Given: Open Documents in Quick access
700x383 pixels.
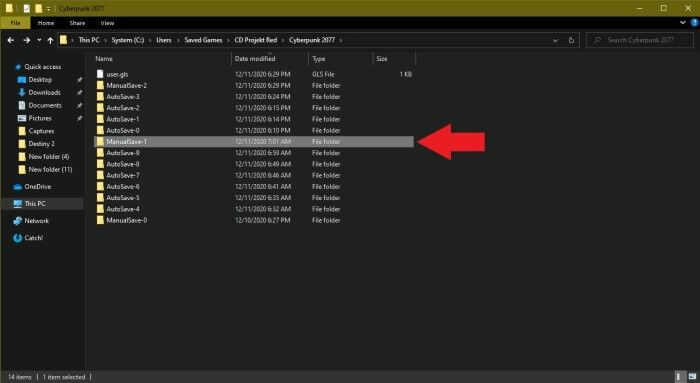Looking at the screenshot, I should [x=45, y=105].
